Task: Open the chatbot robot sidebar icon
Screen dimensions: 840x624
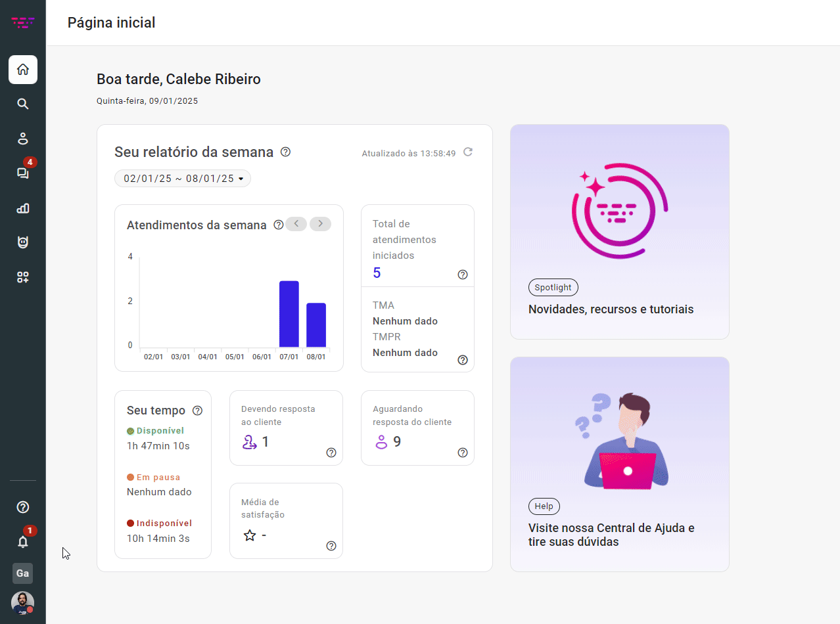Action: point(23,242)
